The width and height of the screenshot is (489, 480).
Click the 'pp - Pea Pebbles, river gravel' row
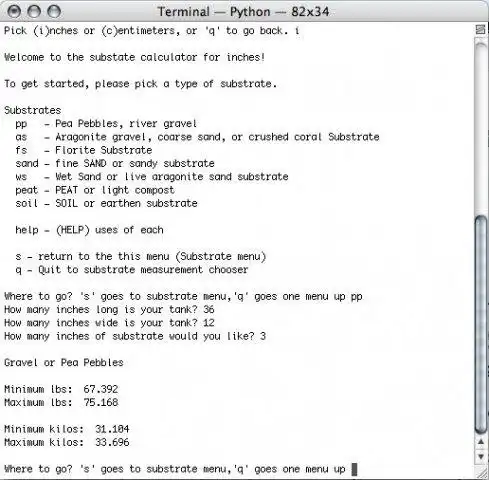[x=106, y=124]
